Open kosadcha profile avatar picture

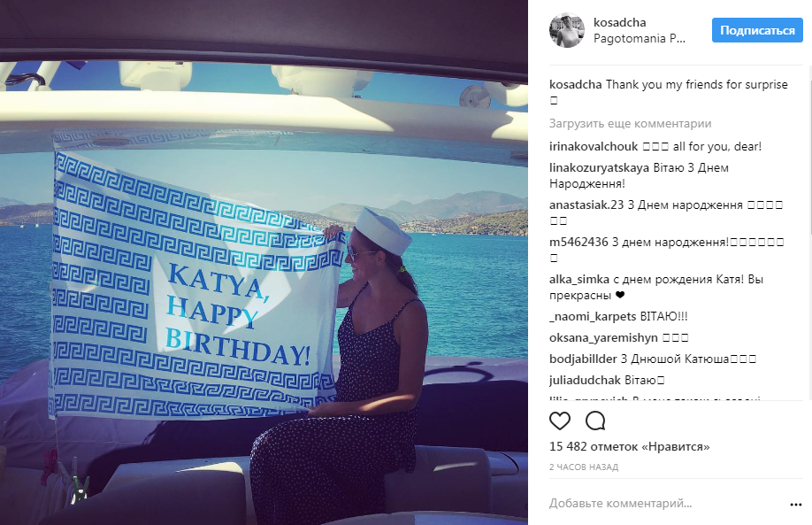(x=566, y=31)
